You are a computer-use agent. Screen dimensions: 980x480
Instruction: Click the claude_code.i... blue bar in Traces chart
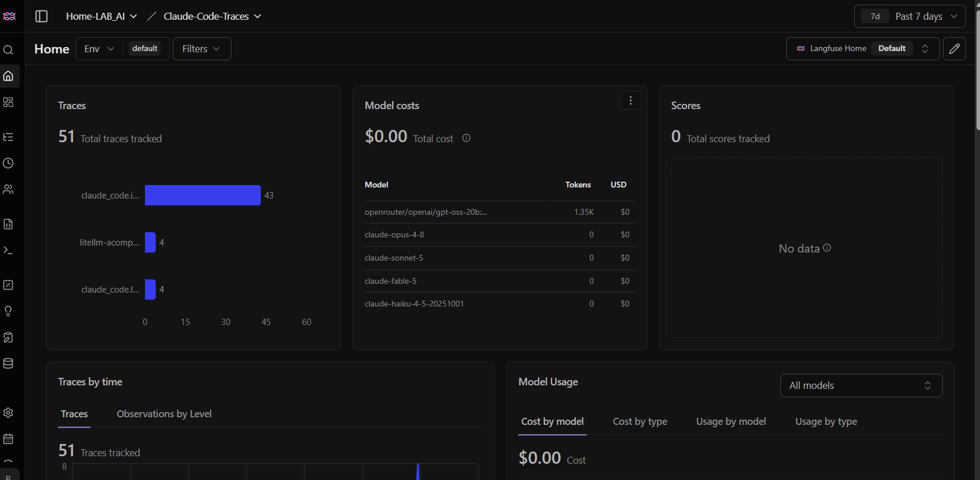[202, 195]
